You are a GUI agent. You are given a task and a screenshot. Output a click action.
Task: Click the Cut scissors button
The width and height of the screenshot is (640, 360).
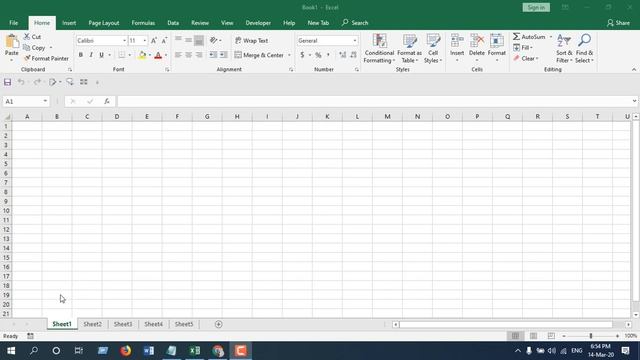tap(32, 37)
